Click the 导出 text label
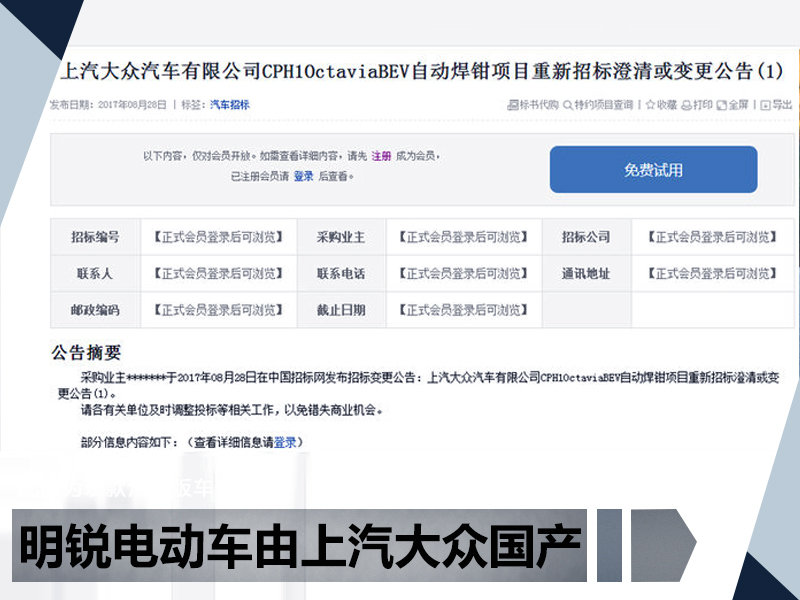Viewport: 800px width, 600px height. pyautogui.click(x=782, y=105)
